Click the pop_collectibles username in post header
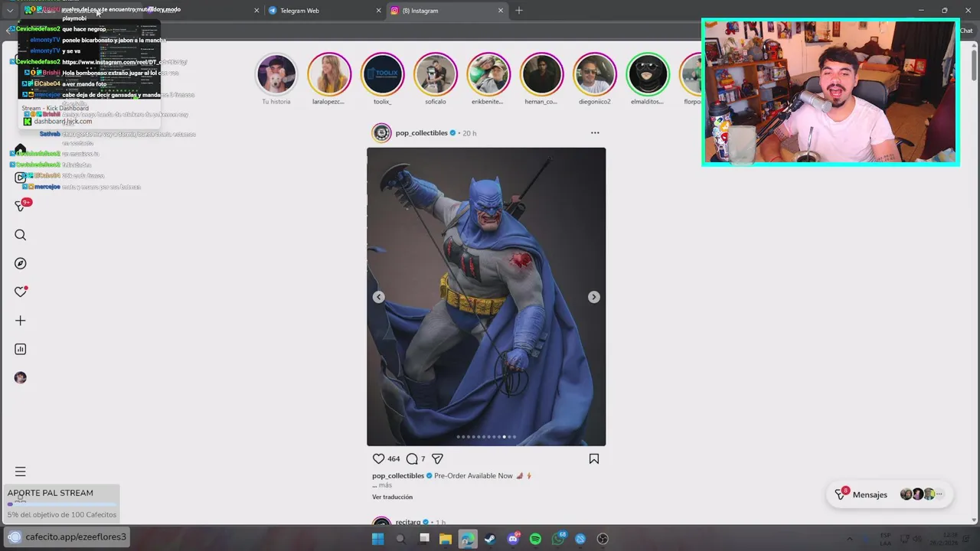Image resolution: width=980 pixels, height=551 pixels. click(x=422, y=133)
